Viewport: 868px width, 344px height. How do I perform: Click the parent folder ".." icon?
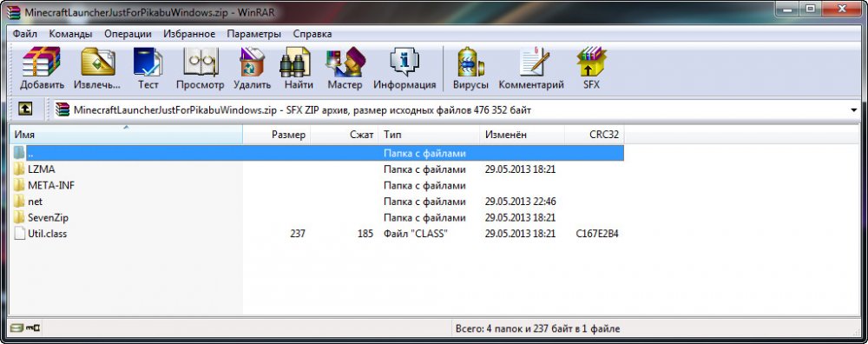tap(20, 153)
